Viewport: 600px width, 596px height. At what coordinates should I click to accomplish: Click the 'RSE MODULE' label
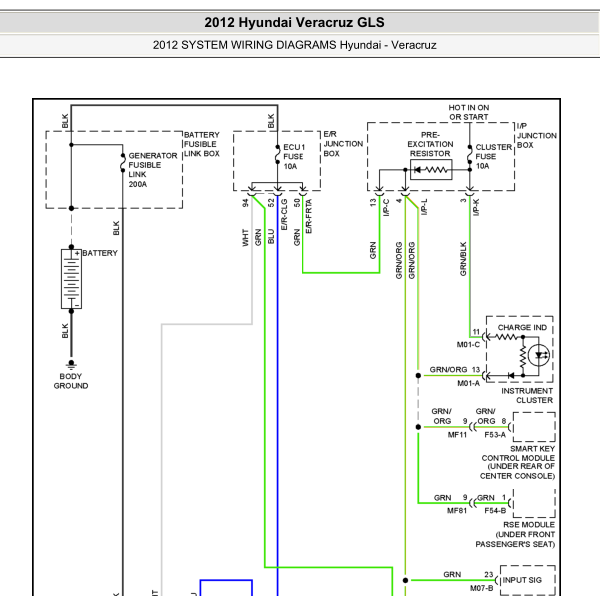point(529,525)
